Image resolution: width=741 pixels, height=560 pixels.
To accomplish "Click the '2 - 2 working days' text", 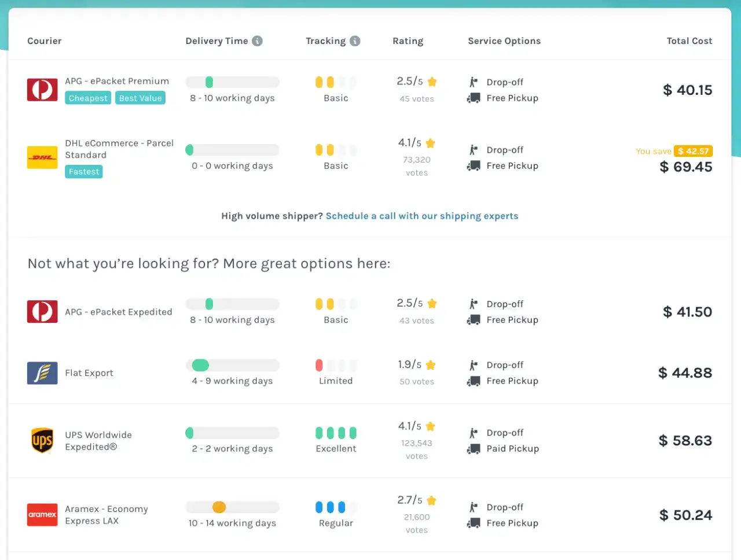I will pyautogui.click(x=232, y=449).
